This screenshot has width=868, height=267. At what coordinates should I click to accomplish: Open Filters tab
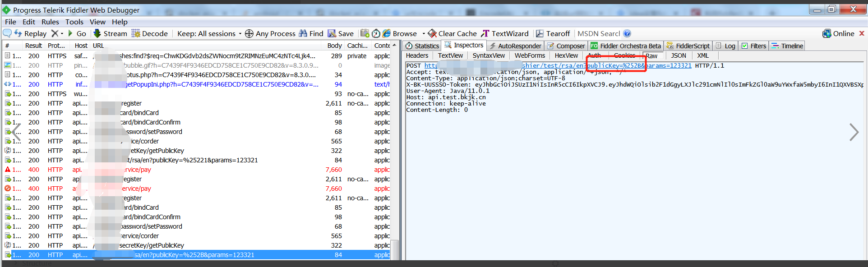point(754,46)
